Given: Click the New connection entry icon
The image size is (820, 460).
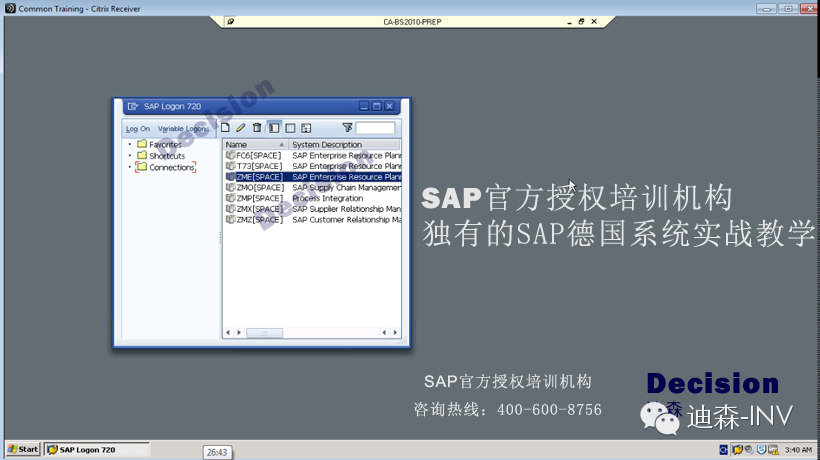Looking at the screenshot, I should pyautogui.click(x=225, y=128).
